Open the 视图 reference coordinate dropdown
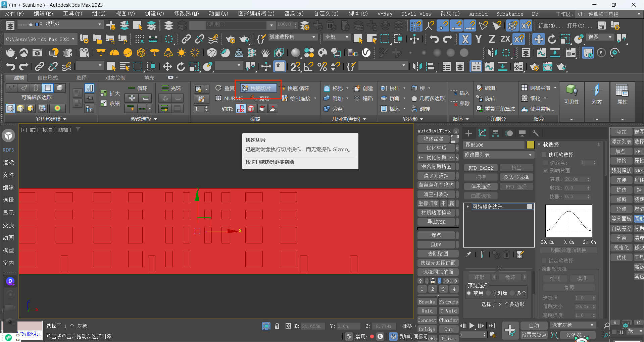 click(x=600, y=37)
